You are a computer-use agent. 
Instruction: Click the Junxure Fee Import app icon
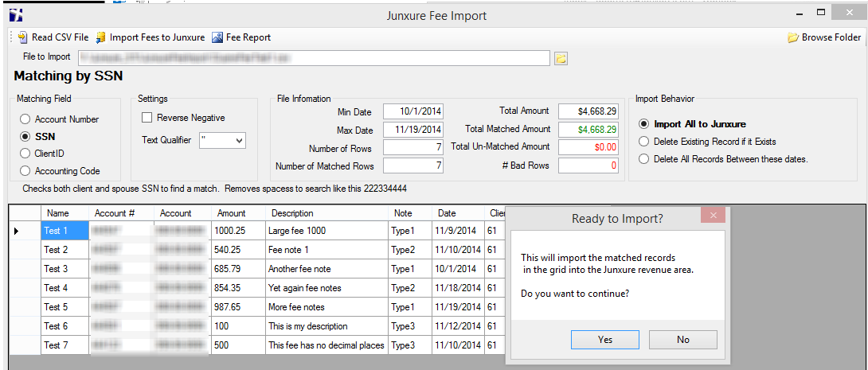point(16,15)
